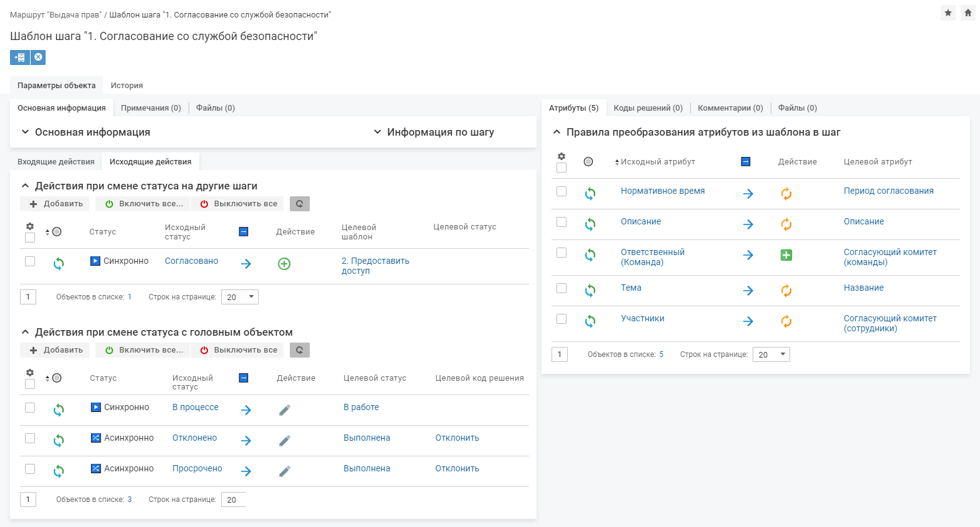Image resolution: width=980 pixels, height=527 pixels.
Task: Click sync icon in Нормативное время row
Action: (590, 194)
